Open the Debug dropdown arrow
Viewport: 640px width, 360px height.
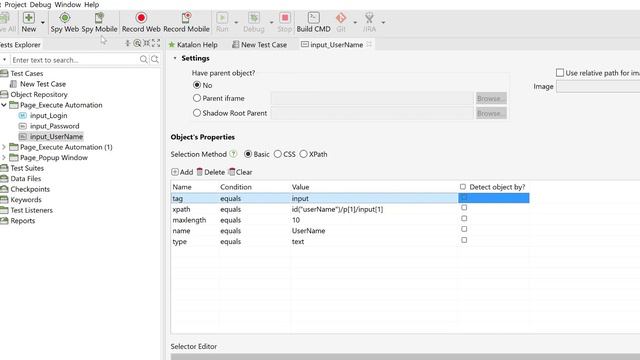271,23
